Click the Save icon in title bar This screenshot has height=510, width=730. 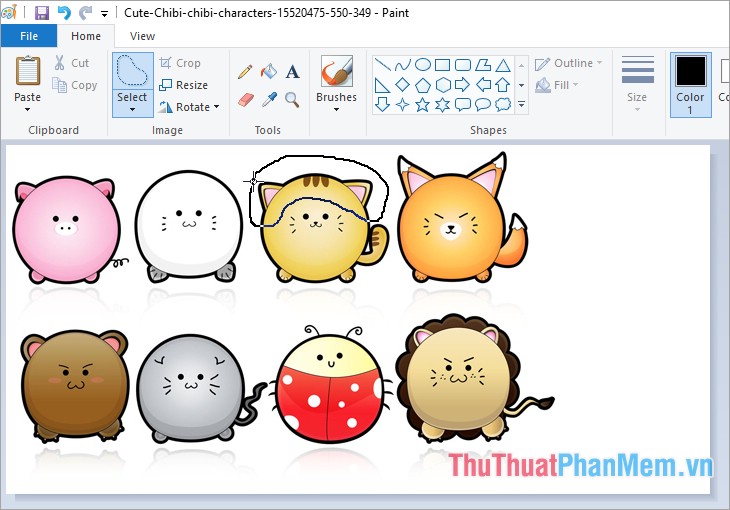coord(41,13)
